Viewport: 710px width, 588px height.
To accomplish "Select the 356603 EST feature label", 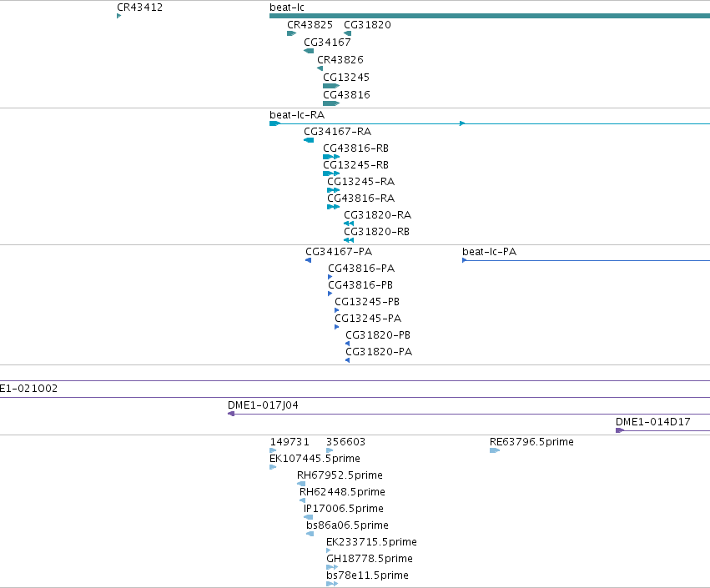I will pyautogui.click(x=345, y=442).
